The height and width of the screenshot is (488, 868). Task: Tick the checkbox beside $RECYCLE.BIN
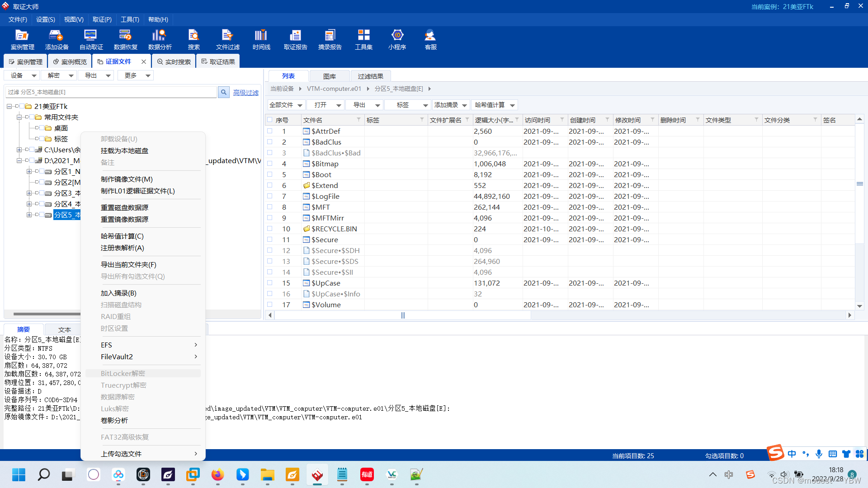coord(270,229)
